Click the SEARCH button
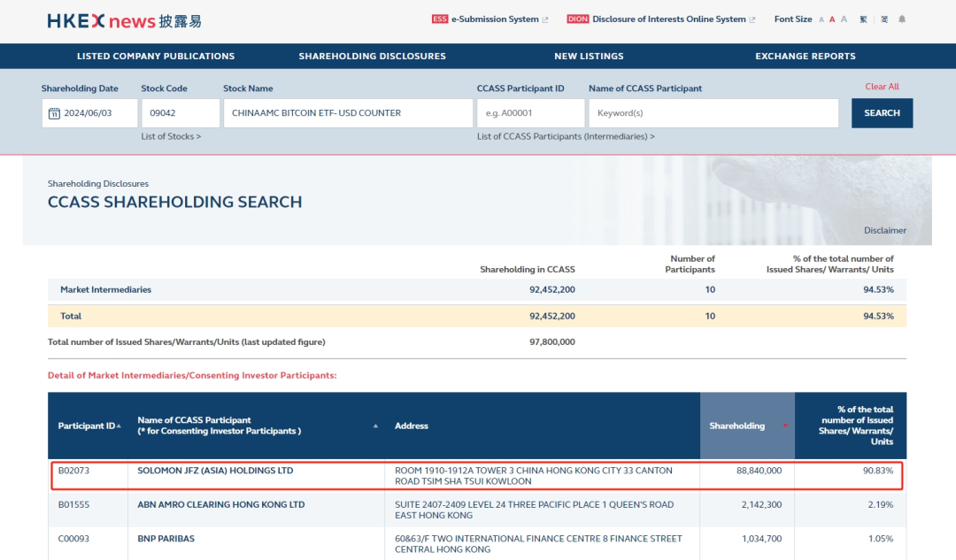Screen dimensions: 956x560 click(882, 112)
